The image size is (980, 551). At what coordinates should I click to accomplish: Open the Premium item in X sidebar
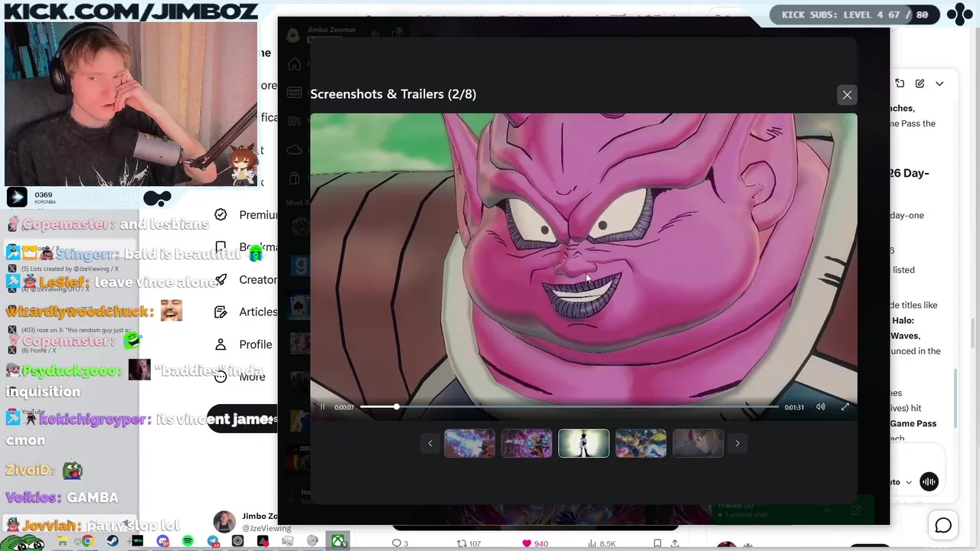click(x=246, y=215)
